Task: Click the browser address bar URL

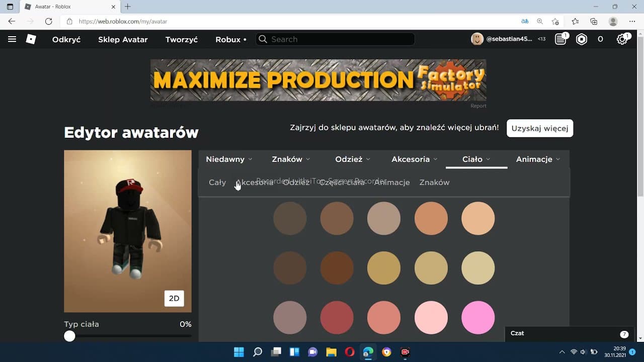Action: (123, 22)
